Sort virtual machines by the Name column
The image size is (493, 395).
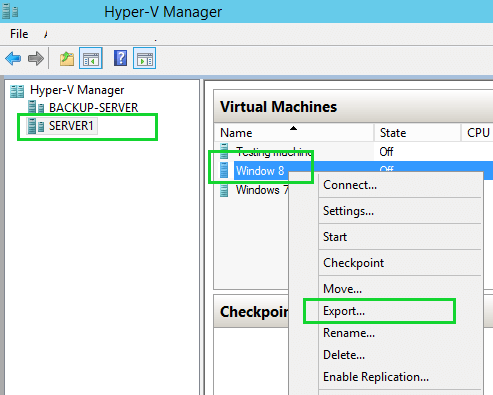pos(293,133)
